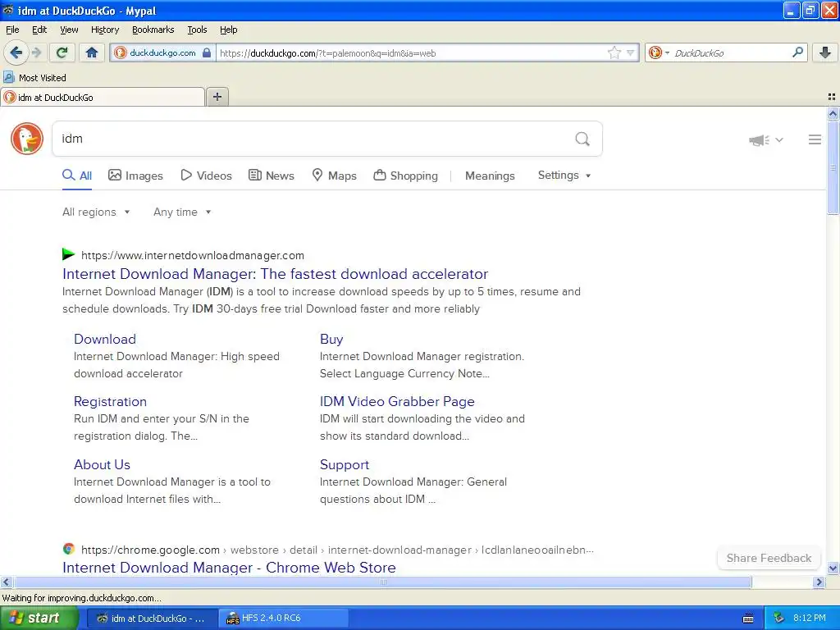Viewport: 840px width, 630px height.
Task: Click the vertical scrollbar down arrow
Action: pyautogui.click(x=833, y=568)
